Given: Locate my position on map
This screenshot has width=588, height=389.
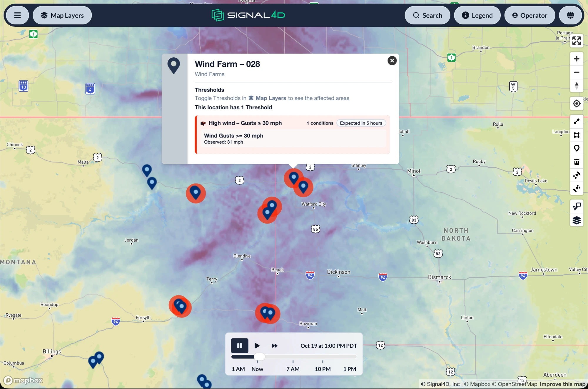Looking at the screenshot, I should coord(577,104).
